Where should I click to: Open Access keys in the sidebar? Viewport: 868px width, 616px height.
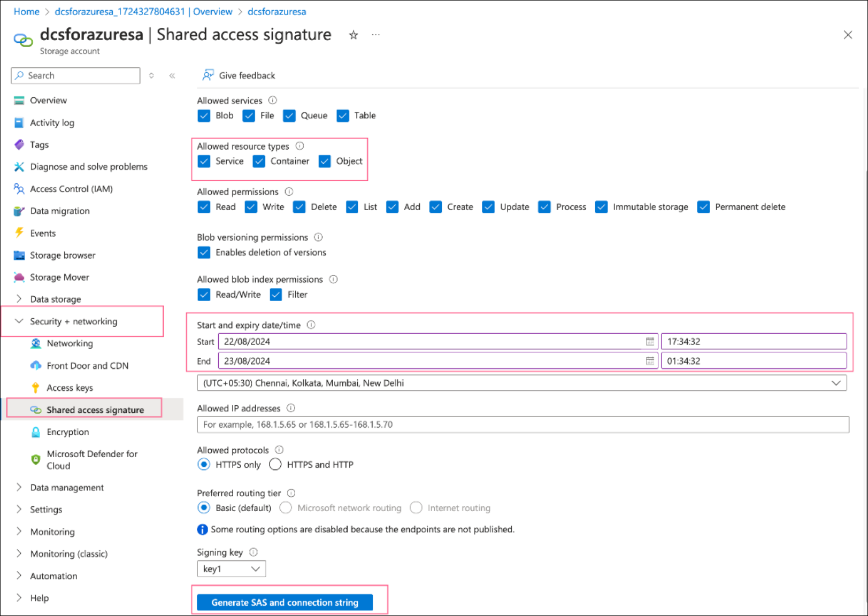(x=70, y=388)
